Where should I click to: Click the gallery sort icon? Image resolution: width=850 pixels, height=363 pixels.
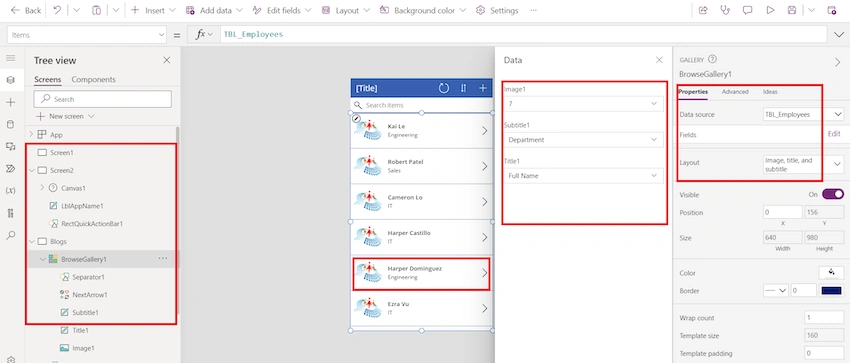pos(463,88)
